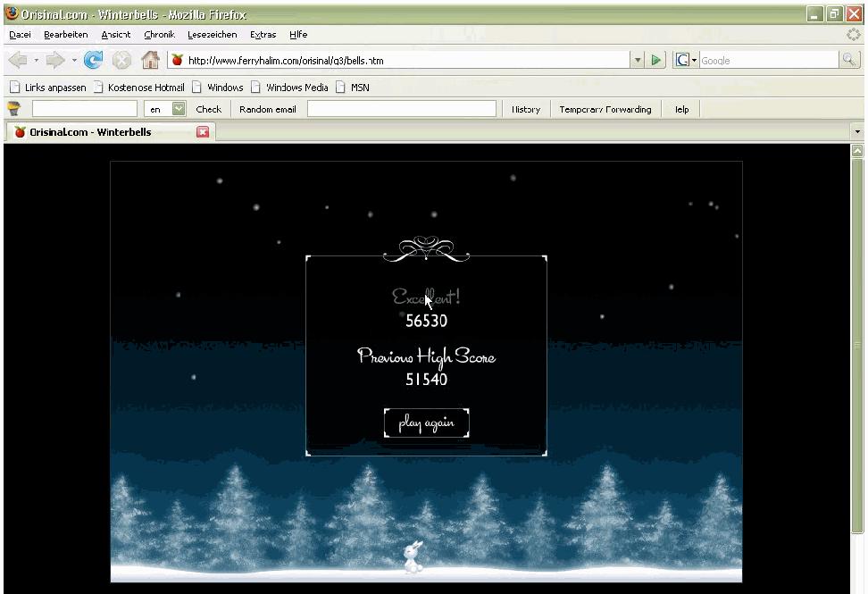Open Kostenlose Hotmail bookmark
The width and height of the screenshot is (868, 594).
(x=139, y=88)
